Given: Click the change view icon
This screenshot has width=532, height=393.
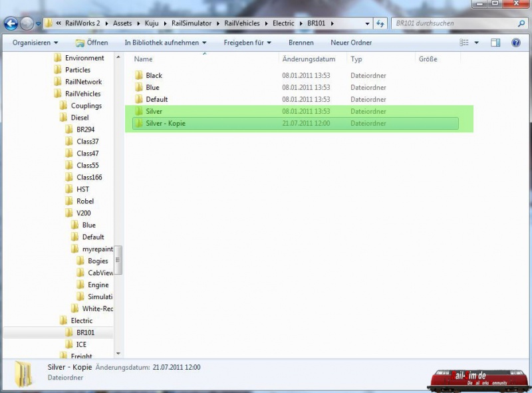Looking at the screenshot, I should click(x=464, y=43).
